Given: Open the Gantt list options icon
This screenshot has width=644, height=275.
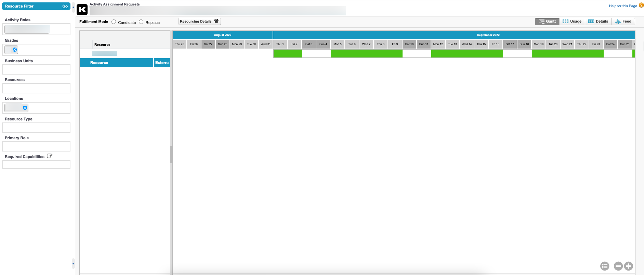Looking at the screenshot, I should click(x=605, y=266).
